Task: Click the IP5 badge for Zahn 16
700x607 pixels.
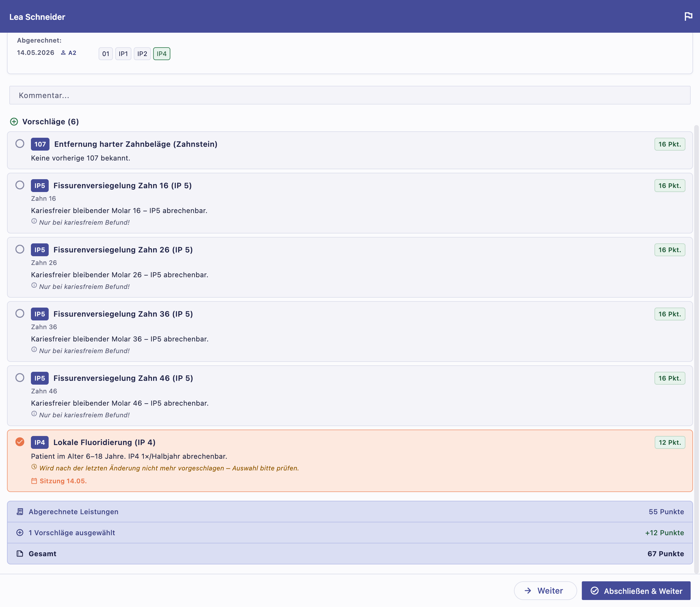Action: pos(40,186)
